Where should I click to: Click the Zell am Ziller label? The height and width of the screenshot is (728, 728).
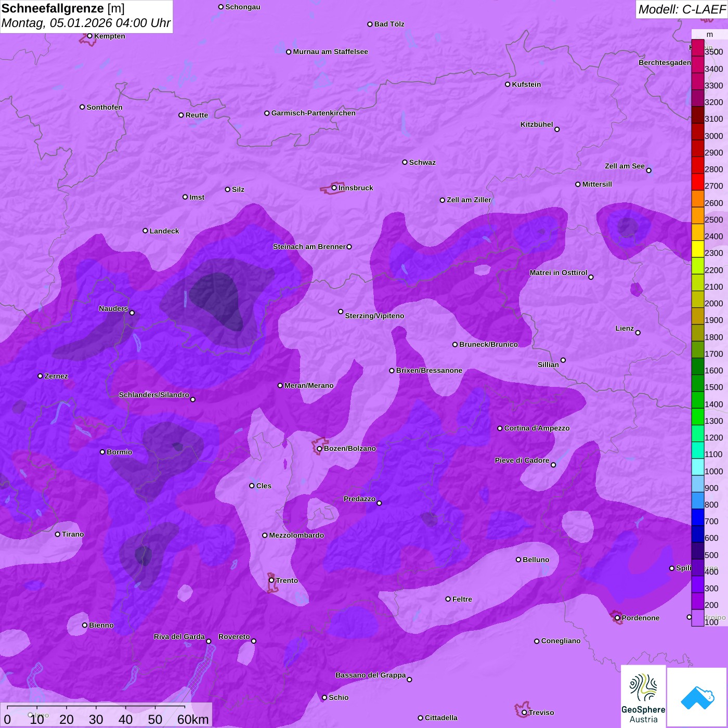click(x=469, y=200)
